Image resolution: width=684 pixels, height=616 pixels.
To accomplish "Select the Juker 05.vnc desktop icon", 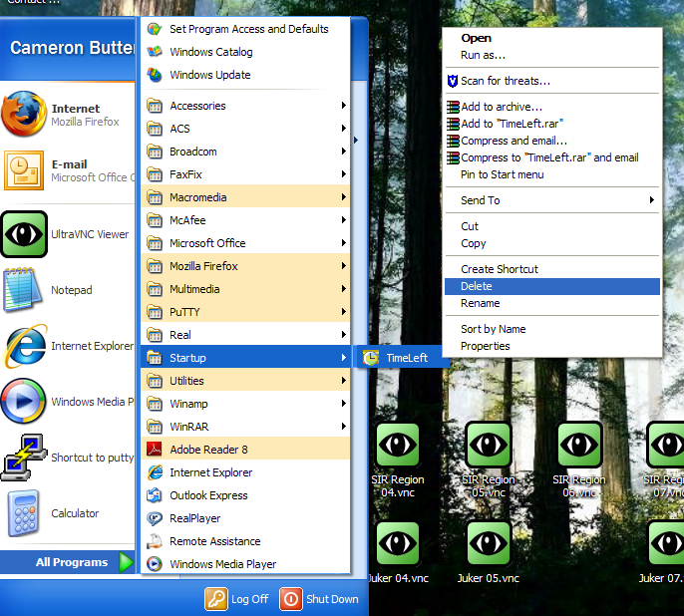I will 489,553.
